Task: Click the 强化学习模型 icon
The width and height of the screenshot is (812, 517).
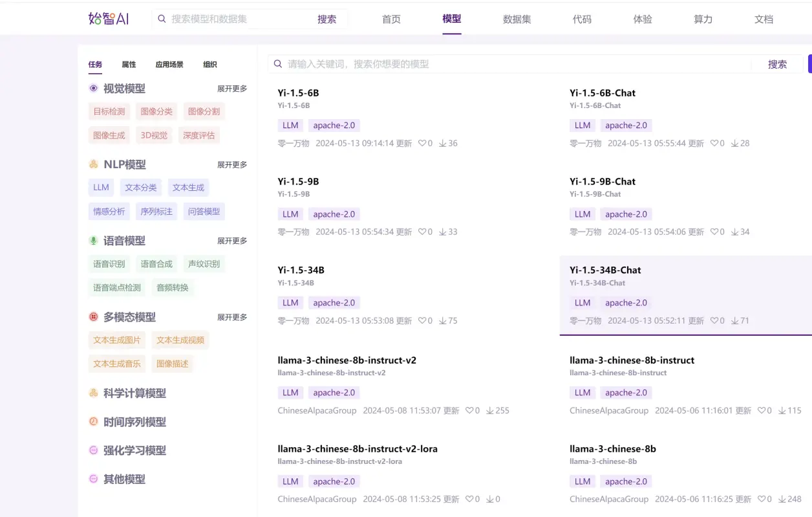Action: [94, 450]
